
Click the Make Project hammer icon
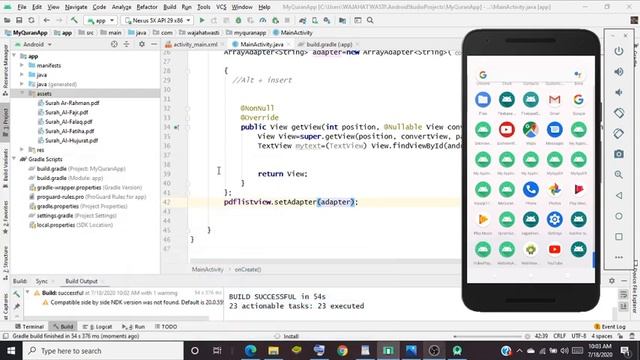[74, 20]
